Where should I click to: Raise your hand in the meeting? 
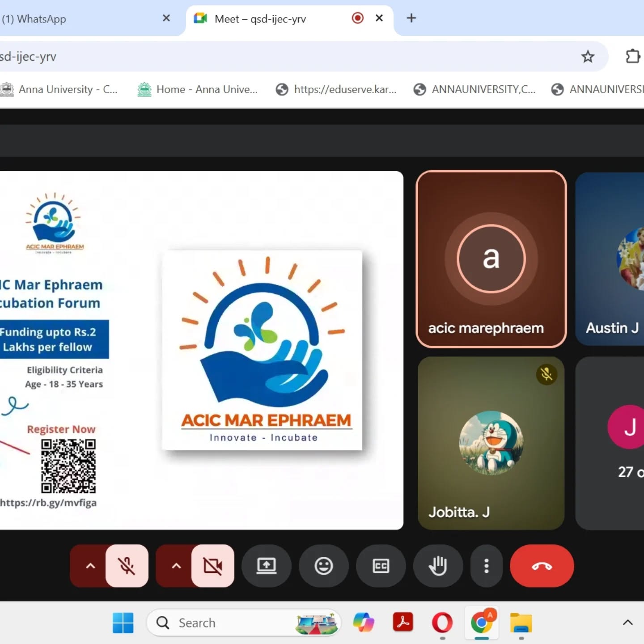pos(438,566)
